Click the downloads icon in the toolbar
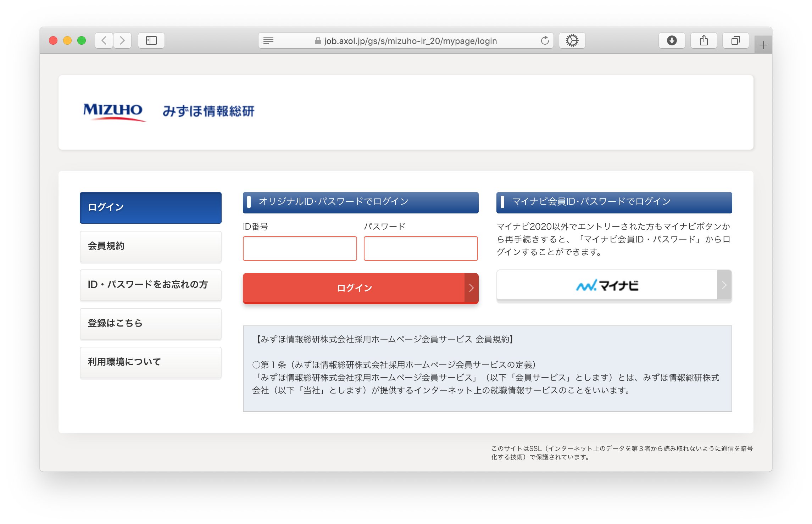 click(x=671, y=40)
